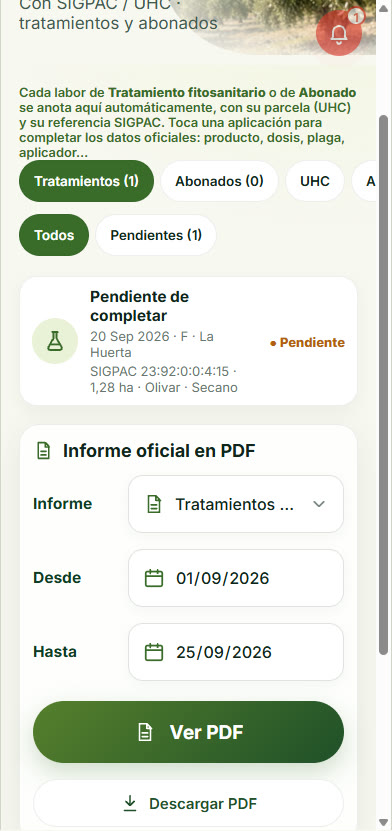Switch to the UHC tab

coord(315,181)
